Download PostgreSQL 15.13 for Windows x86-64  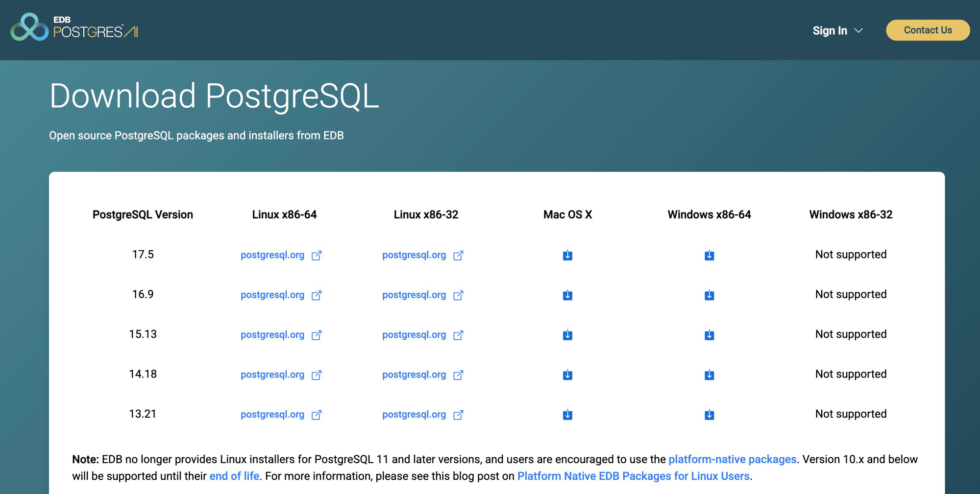709,335
